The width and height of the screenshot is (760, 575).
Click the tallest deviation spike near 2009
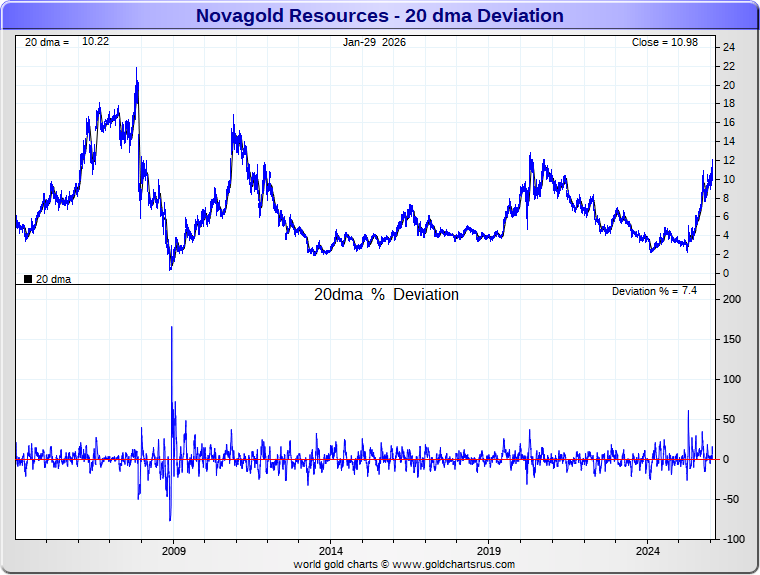pos(171,328)
